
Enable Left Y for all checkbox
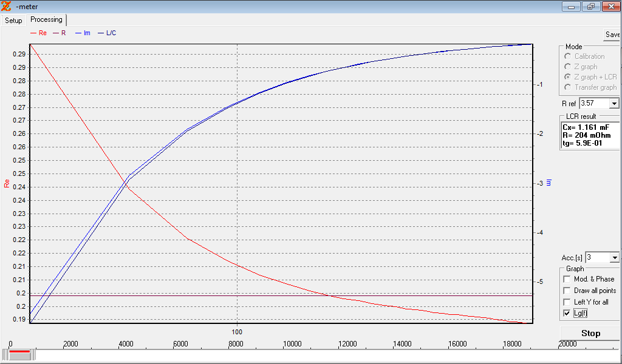(567, 302)
